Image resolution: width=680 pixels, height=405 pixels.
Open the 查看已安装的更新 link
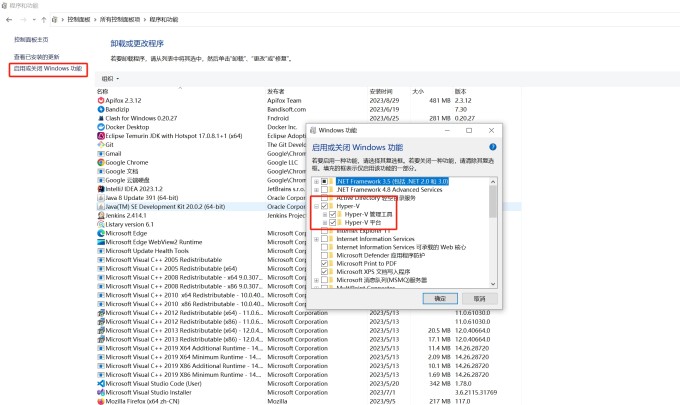[36, 57]
